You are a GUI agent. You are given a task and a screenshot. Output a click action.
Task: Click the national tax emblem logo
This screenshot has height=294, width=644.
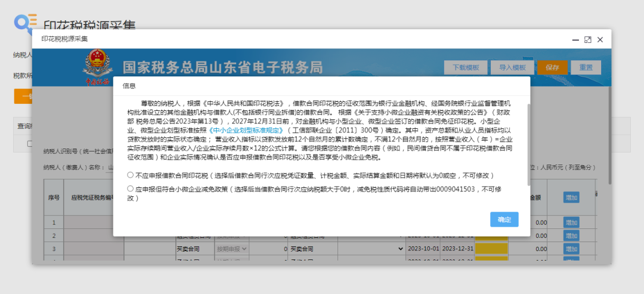[x=98, y=67]
